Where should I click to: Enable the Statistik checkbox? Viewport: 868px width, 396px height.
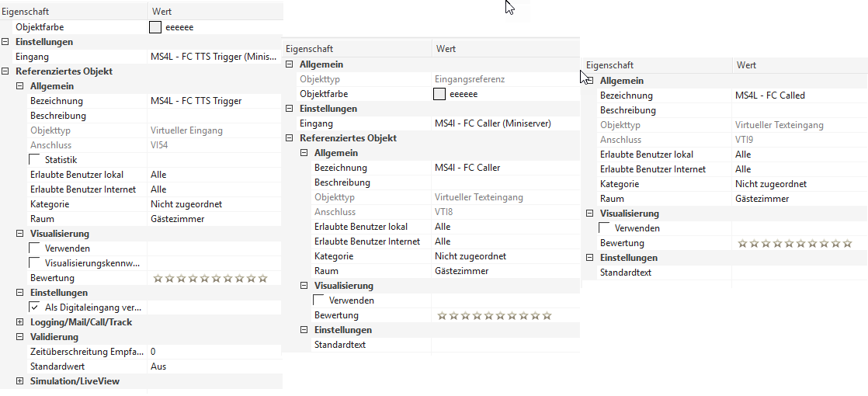35,160
